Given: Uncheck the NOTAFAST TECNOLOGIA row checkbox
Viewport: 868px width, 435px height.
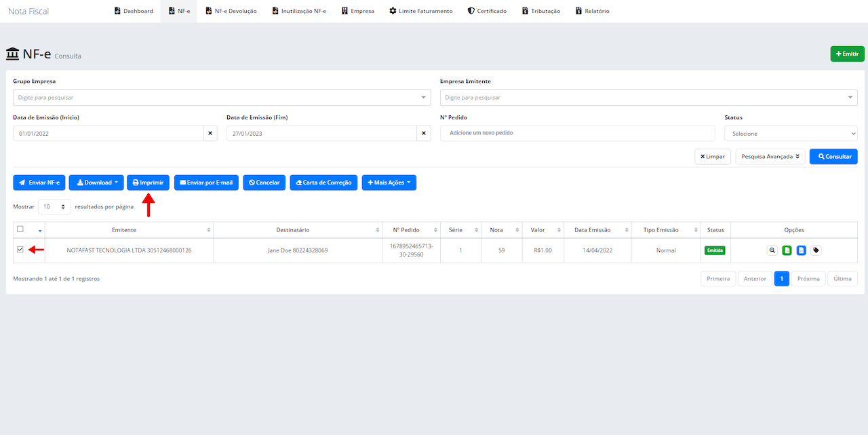Looking at the screenshot, I should [20, 250].
